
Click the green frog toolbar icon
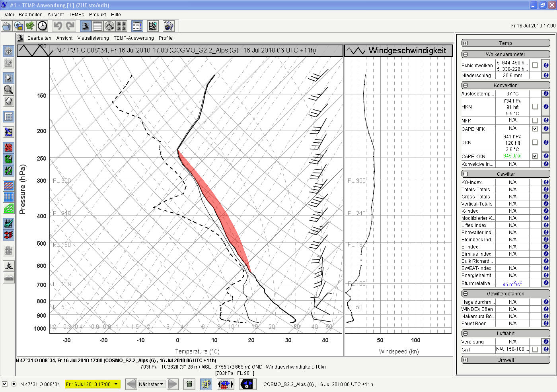(30, 26)
